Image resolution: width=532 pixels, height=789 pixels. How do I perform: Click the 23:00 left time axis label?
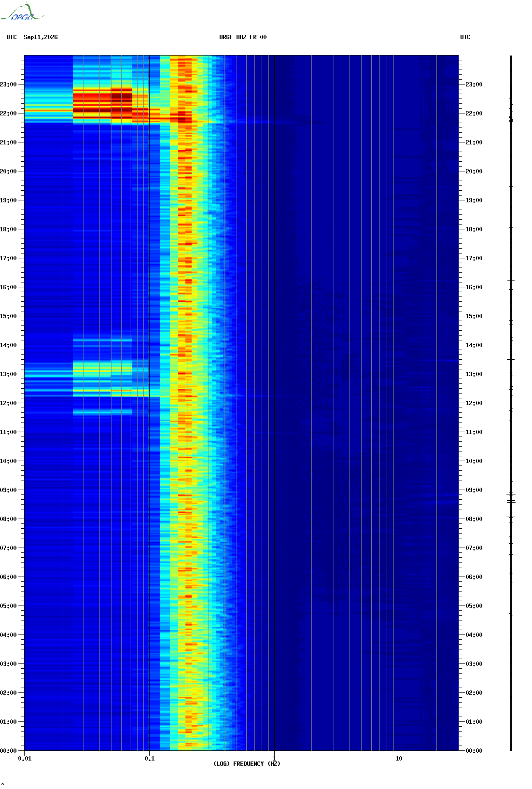8,85
